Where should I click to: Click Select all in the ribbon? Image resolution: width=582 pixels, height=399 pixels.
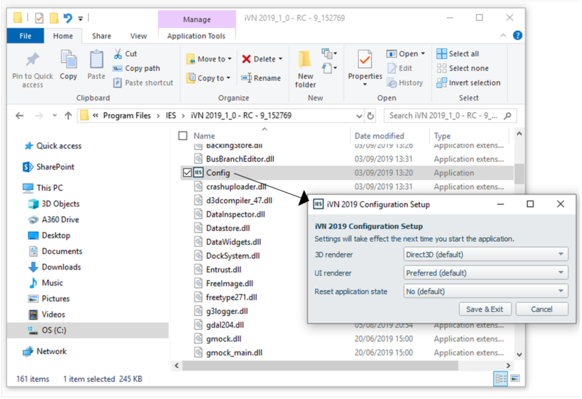click(458, 54)
